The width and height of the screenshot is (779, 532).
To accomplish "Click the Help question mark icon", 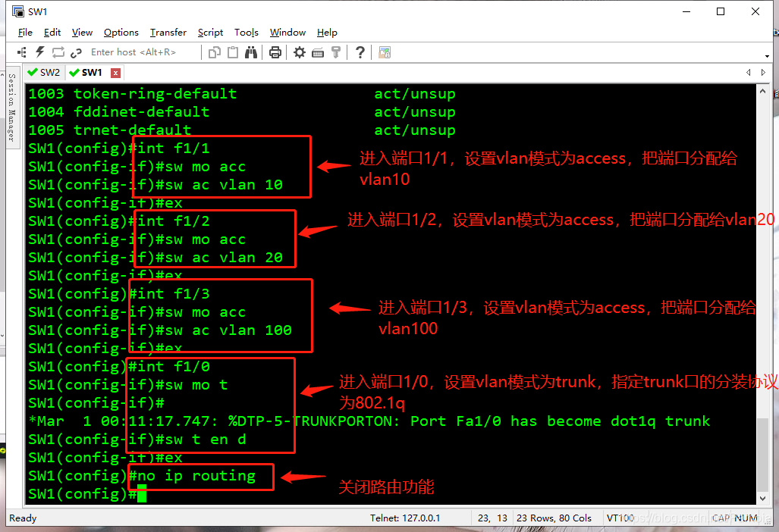I will [360, 52].
